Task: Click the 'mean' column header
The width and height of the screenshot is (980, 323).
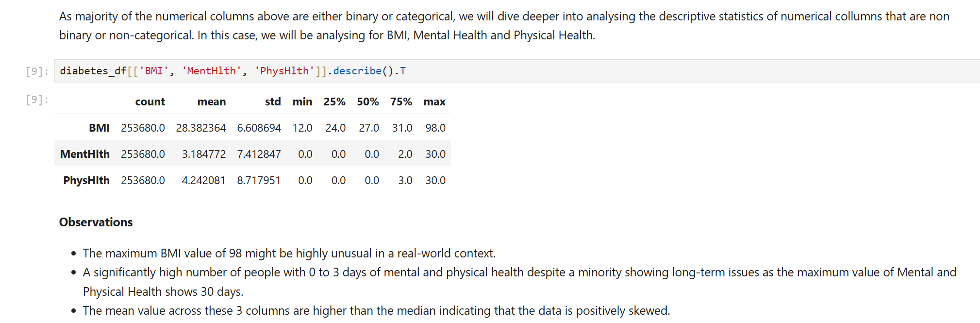Action: coord(212,102)
